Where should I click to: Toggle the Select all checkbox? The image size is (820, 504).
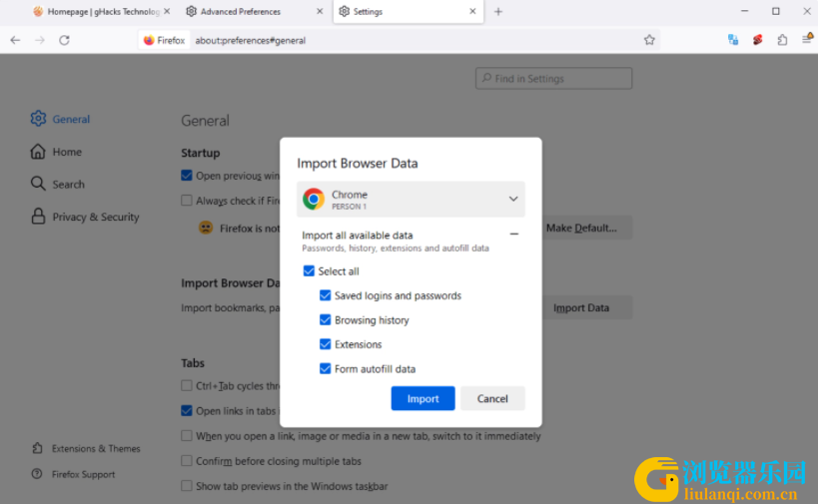point(309,270)
